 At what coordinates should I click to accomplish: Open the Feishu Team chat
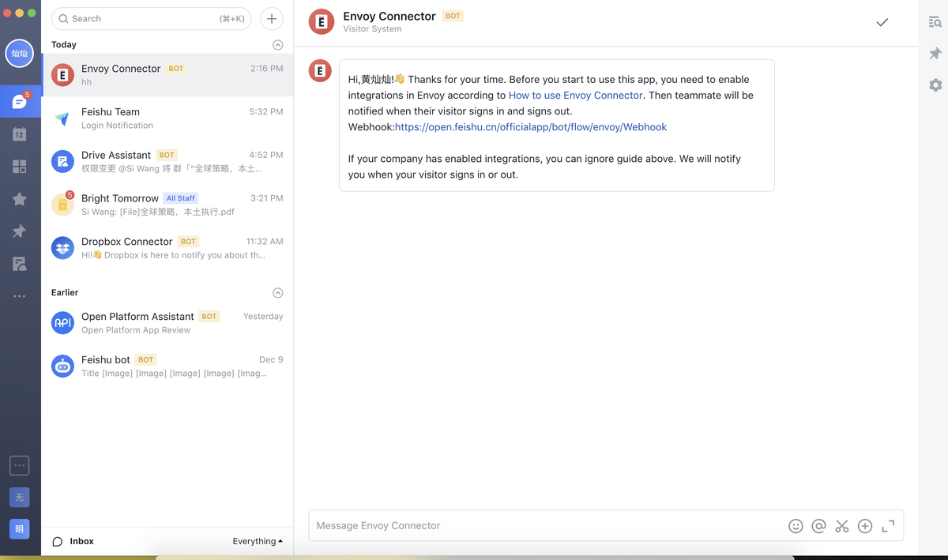click(x=167, y=118)
